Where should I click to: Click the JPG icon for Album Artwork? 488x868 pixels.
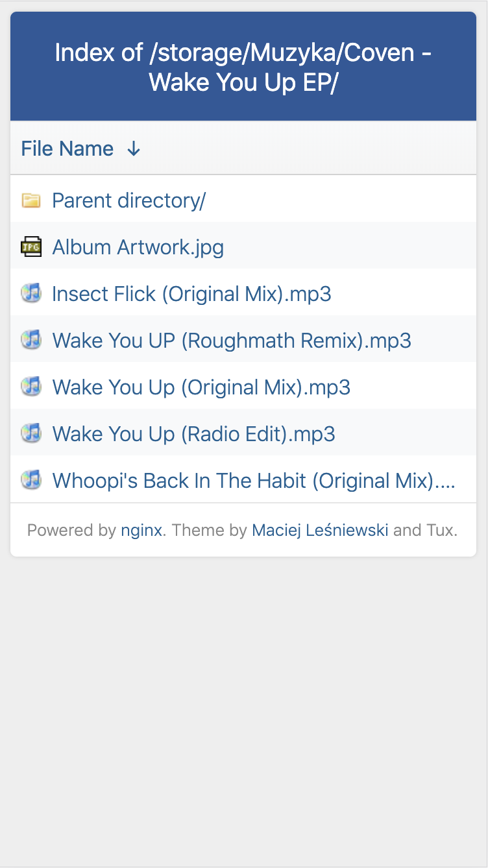[31, 247]
